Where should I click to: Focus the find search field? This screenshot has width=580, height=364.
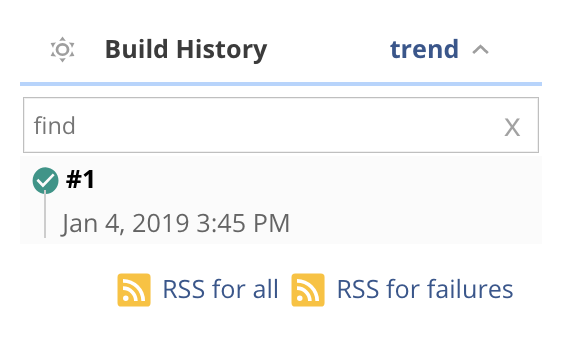point(281,125)
